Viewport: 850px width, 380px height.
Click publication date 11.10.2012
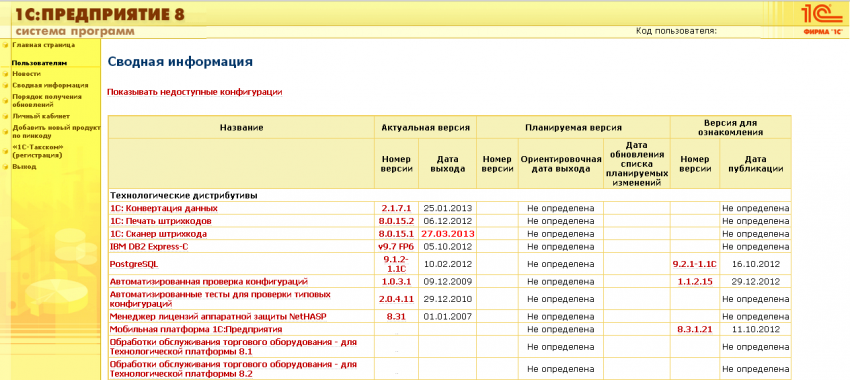click(755, 329)
